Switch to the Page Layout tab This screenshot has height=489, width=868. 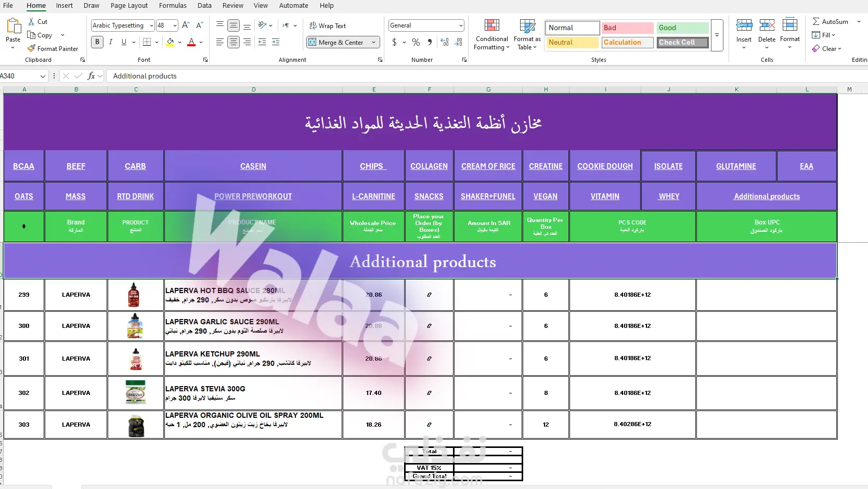tap(129, 6)
